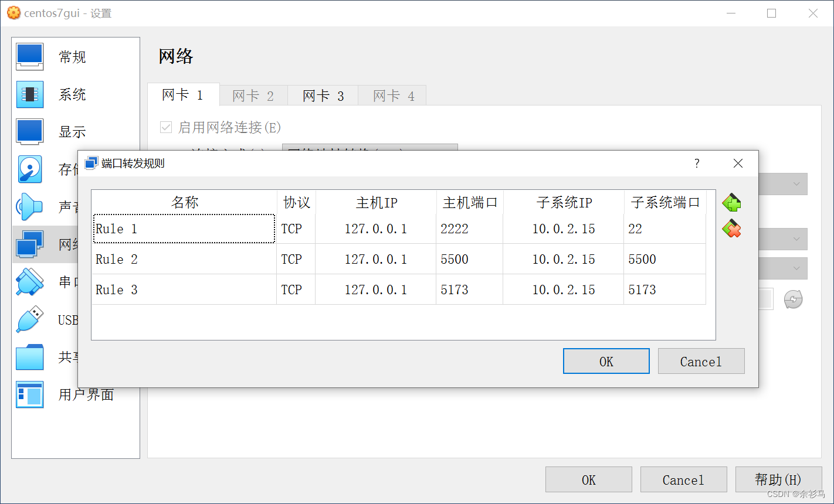Expand the top dropdown arrow on right

[796, 184]
